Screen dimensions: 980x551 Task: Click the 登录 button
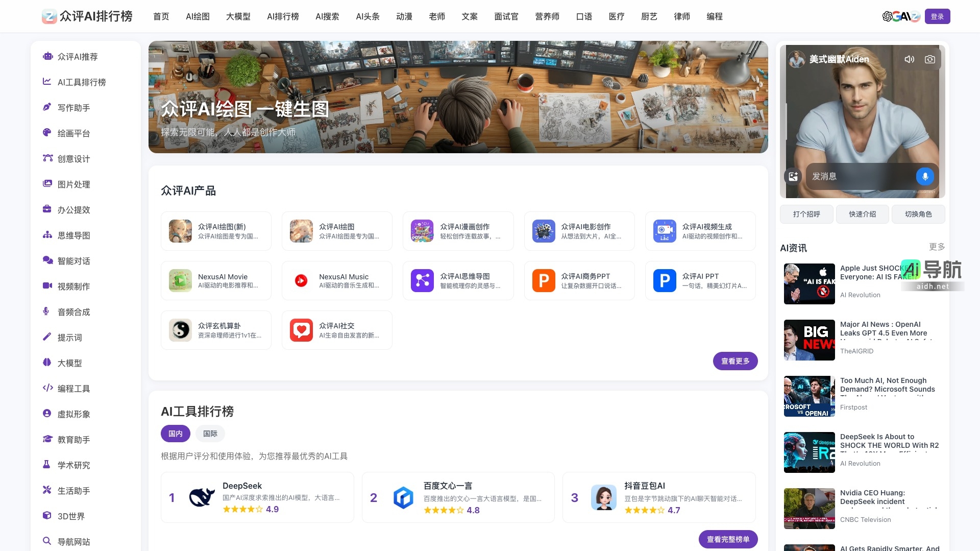[938, 16]
